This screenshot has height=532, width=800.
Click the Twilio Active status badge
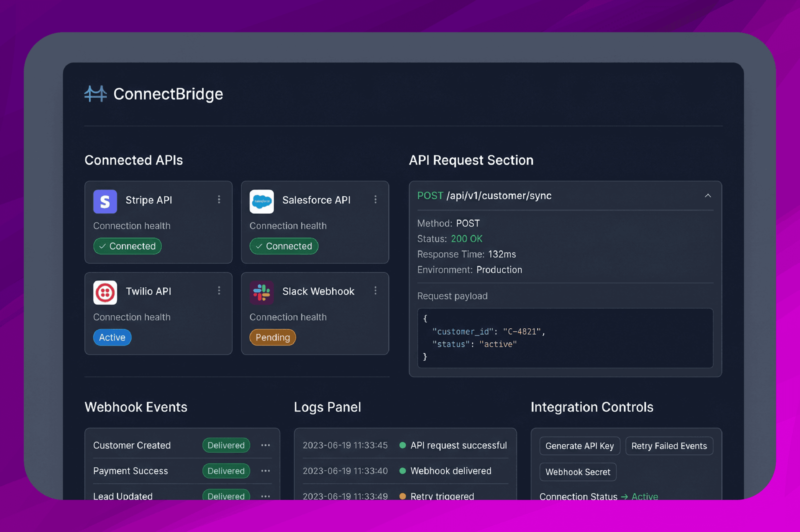tap(112, 337)
